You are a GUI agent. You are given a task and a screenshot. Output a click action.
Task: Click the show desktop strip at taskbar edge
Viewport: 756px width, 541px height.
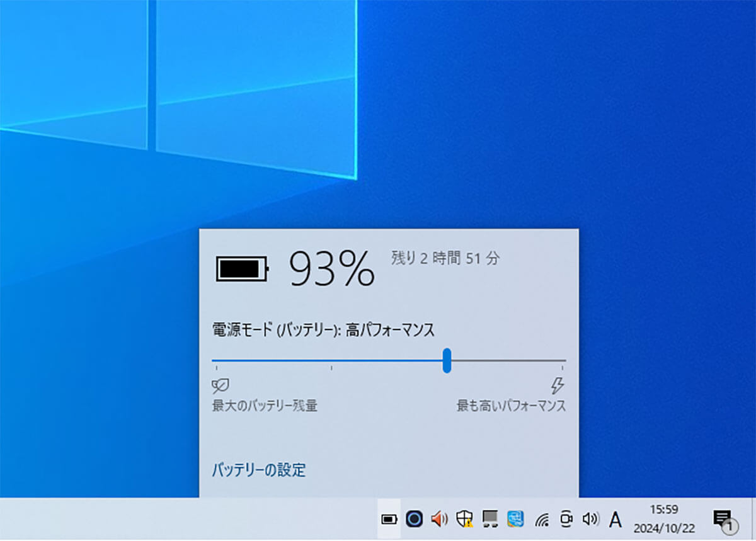coord(753,519)
